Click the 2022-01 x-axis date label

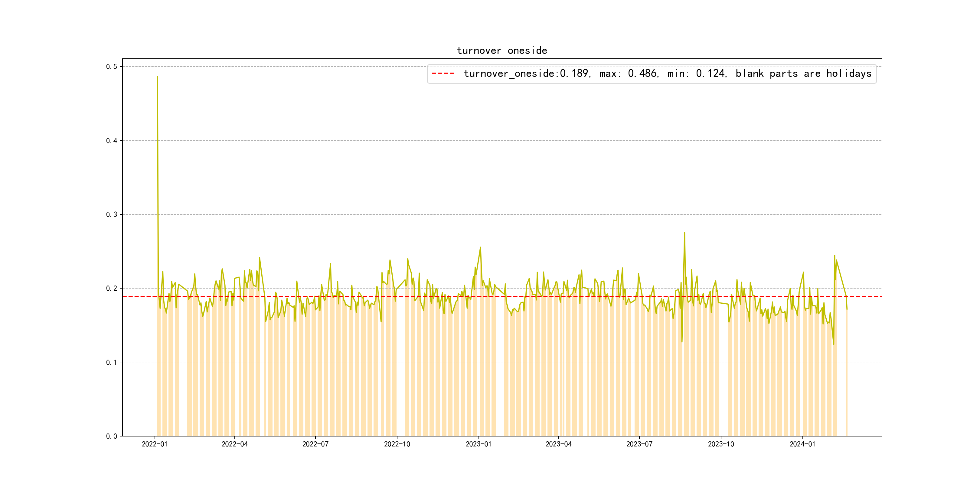[155, 444]
